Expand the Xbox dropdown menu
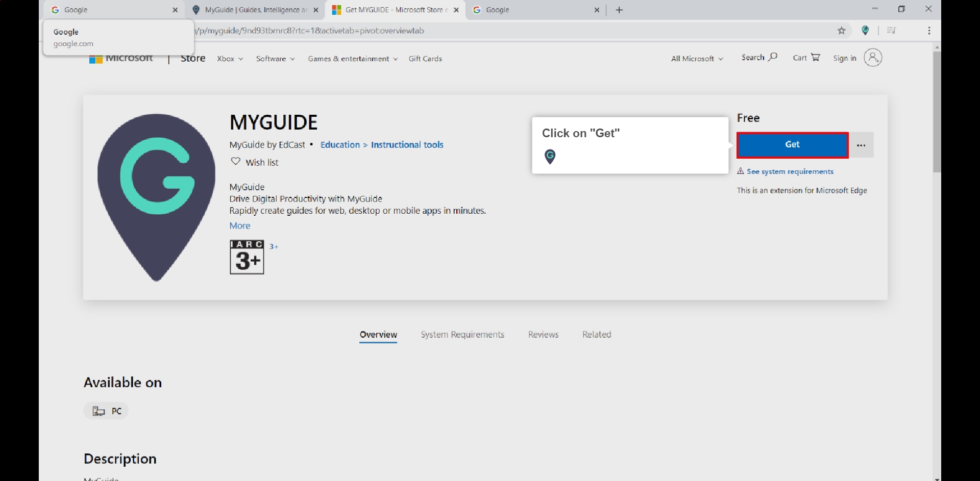 pyautogui.click(x=230, y=59)
